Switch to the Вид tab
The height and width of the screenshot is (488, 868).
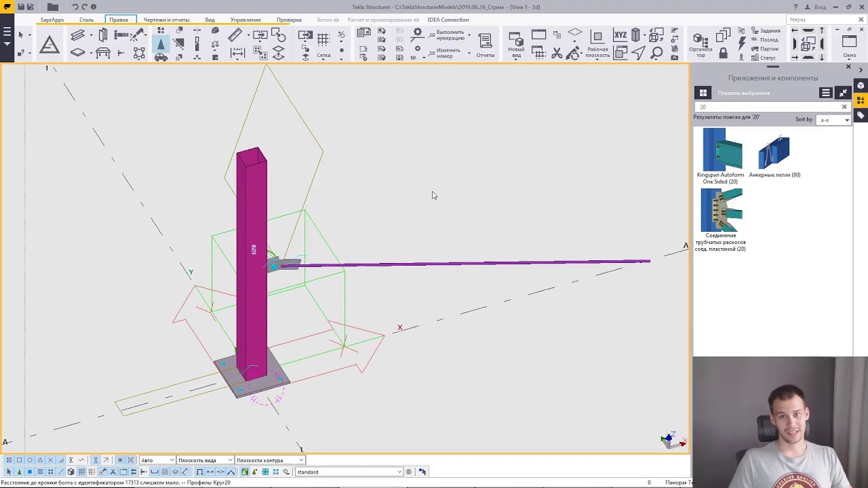coord(210,20)
